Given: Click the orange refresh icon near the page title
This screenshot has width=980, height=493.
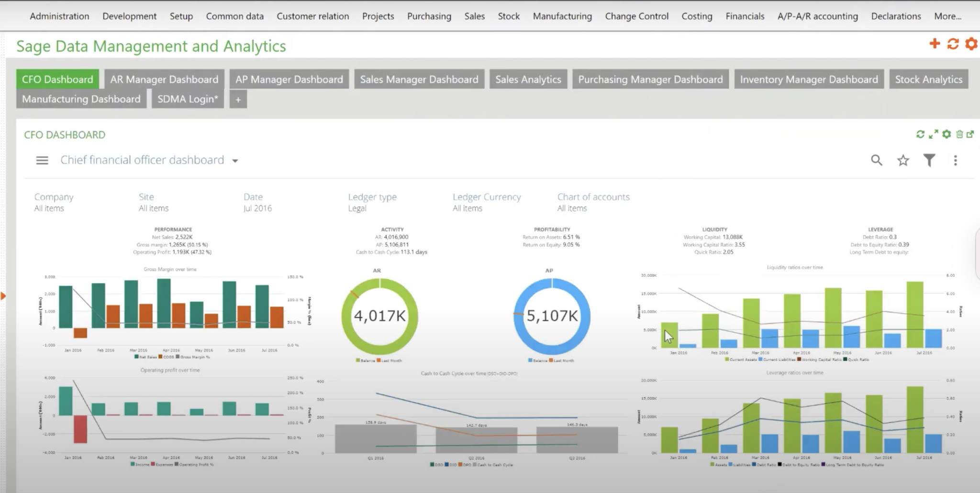Looking at the screenshot, I should (x=953, y=44).
